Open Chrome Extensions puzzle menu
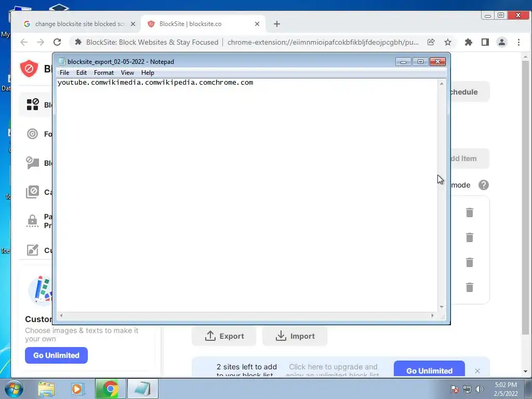 tap(469, 42)
